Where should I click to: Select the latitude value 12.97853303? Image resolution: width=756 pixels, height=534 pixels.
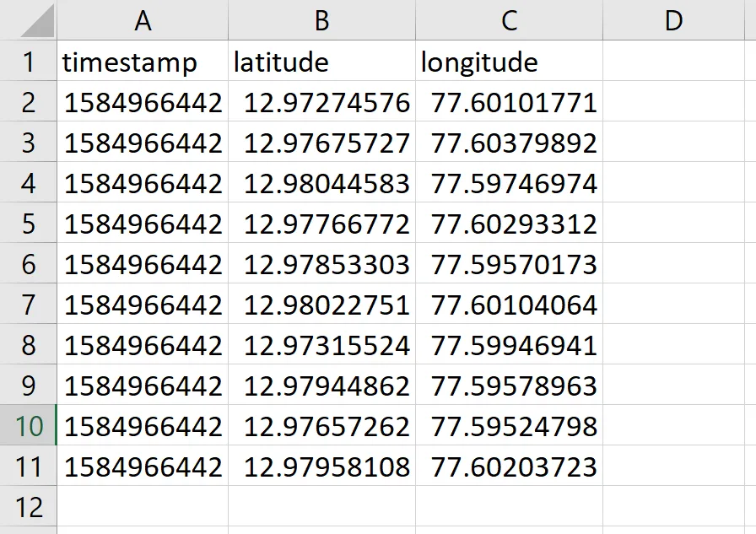[x=322, y=264]
